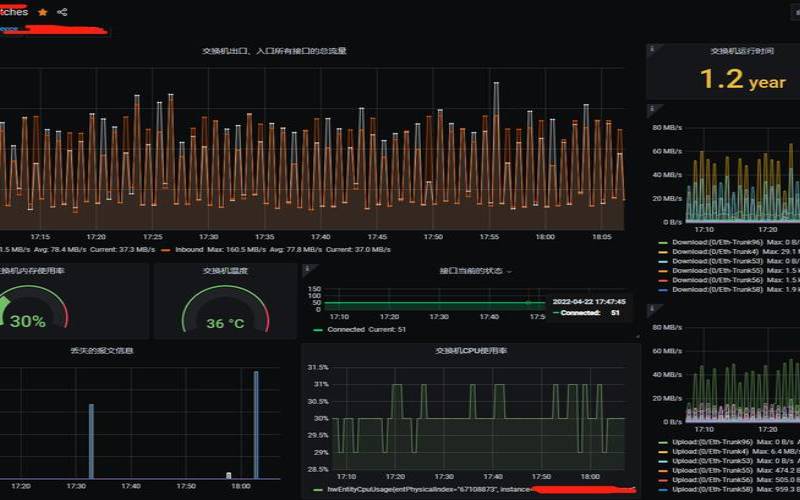
Task: Click 31.5% axis label on CPU chart
Action: (318, 367)
